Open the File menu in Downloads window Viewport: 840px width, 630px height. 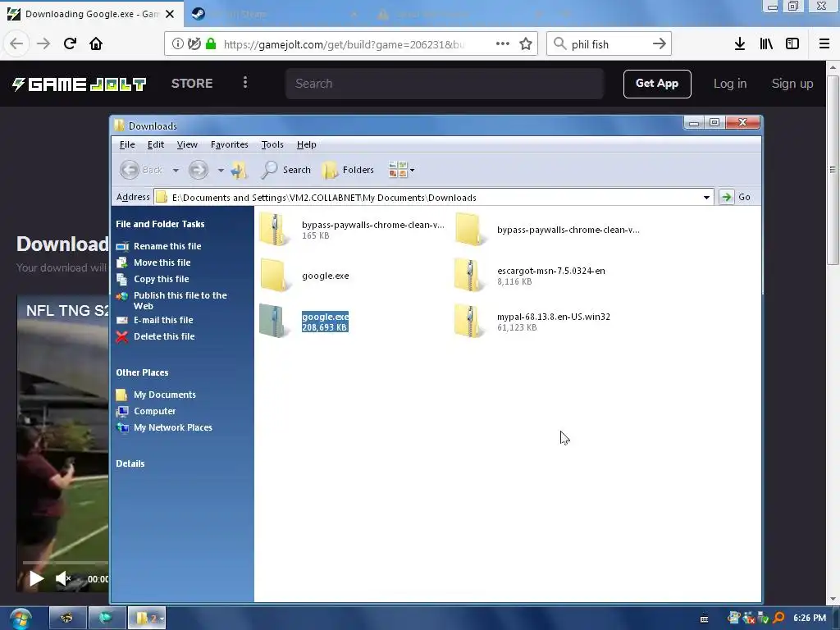click(127, 144)
